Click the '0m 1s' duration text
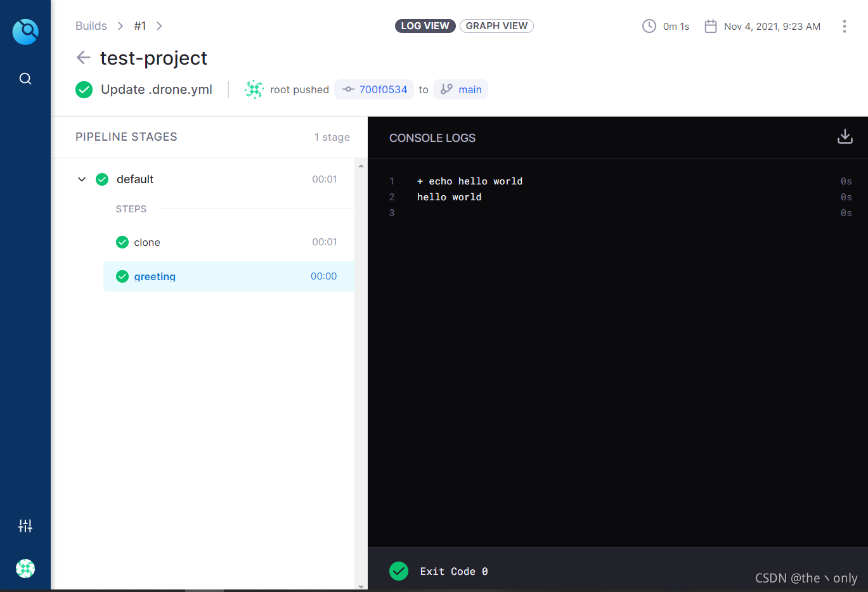 tap(676, 26)
